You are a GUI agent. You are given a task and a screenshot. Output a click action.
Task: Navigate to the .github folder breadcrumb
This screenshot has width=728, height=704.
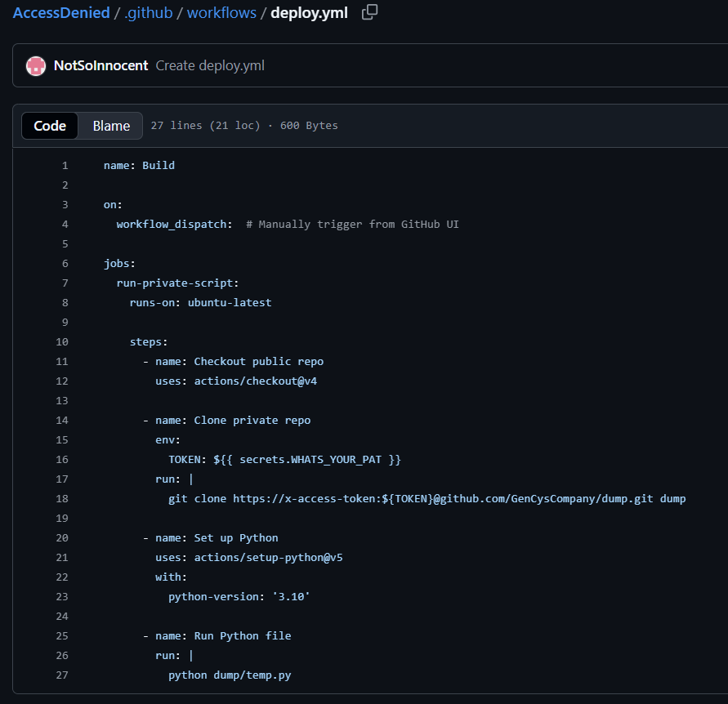(148, 13)
